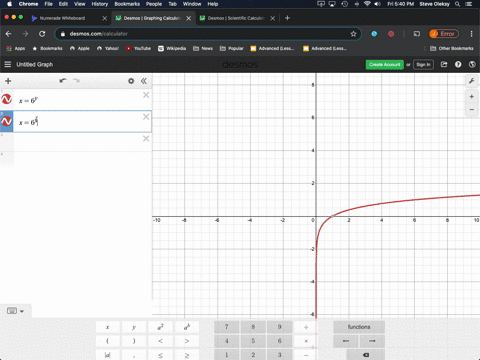Image resolution: width=480 pixels, height=360 pixels.
Task: Open the Apps bookmark shortcut
Action: (x=16, y=48)
